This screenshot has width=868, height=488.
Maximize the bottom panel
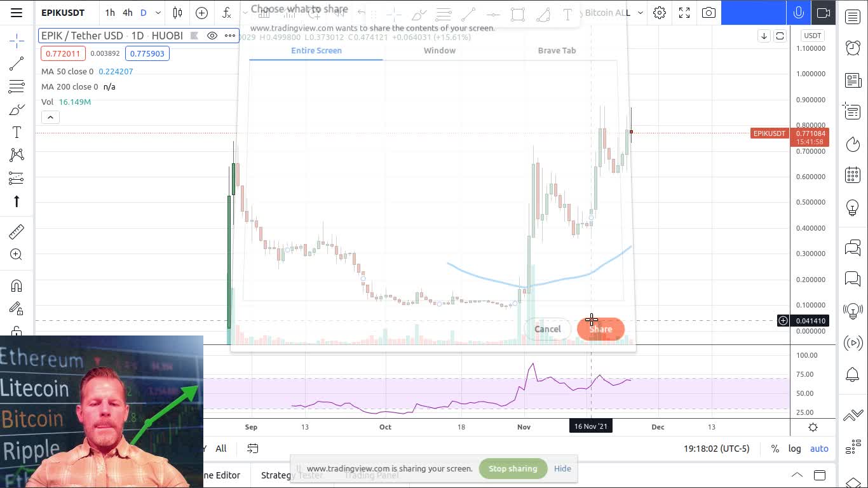(x=820, y=475)
